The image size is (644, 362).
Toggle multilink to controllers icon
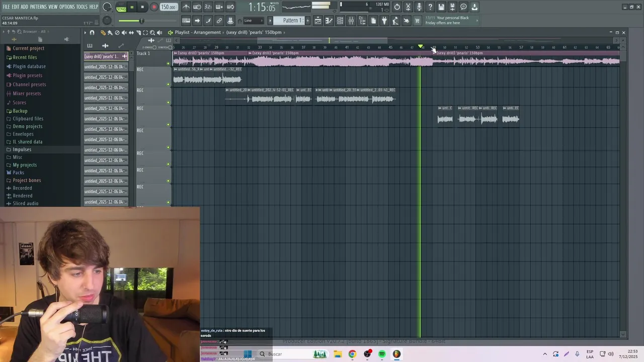(219, 21)
